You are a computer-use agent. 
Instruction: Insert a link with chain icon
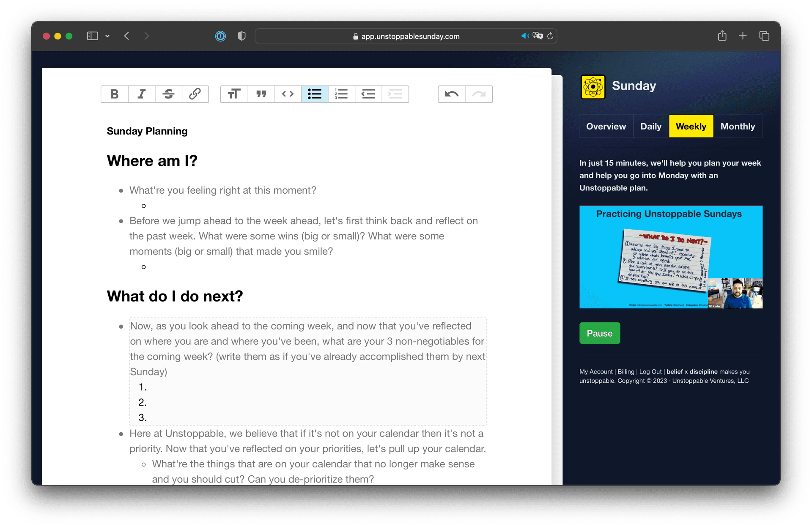[195, 94]
